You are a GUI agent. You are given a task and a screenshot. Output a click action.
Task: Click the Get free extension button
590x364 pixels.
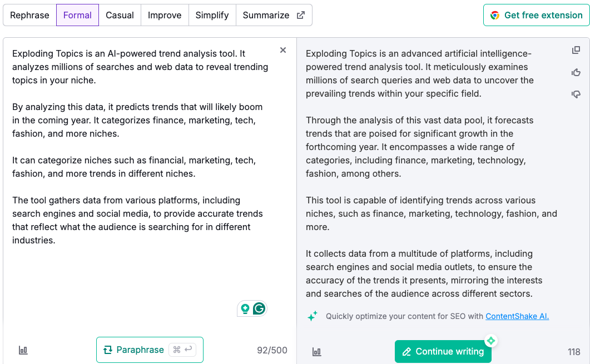click(x=536, y=15)
